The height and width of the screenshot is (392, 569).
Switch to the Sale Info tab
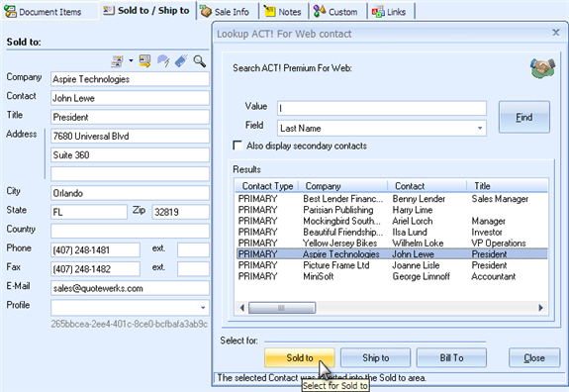225,12
